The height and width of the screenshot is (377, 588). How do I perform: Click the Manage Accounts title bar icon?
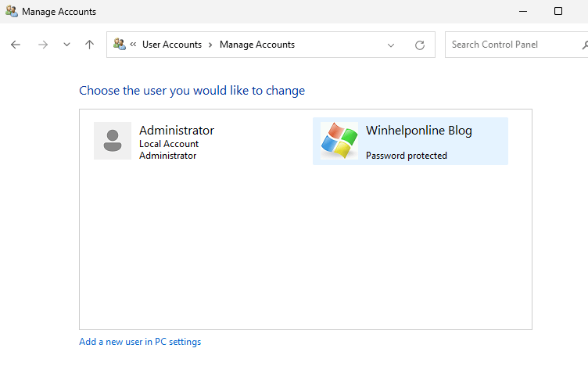click(12, 11)
